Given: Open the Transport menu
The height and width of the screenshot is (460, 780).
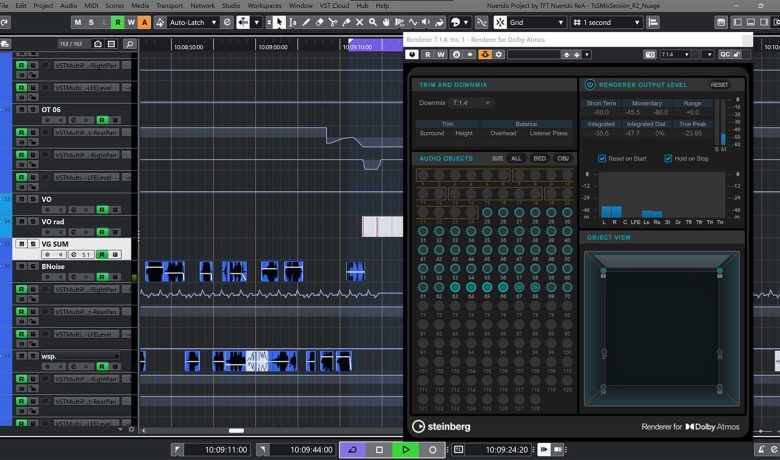Looking at the screenshot, I should tap(169, 5).
